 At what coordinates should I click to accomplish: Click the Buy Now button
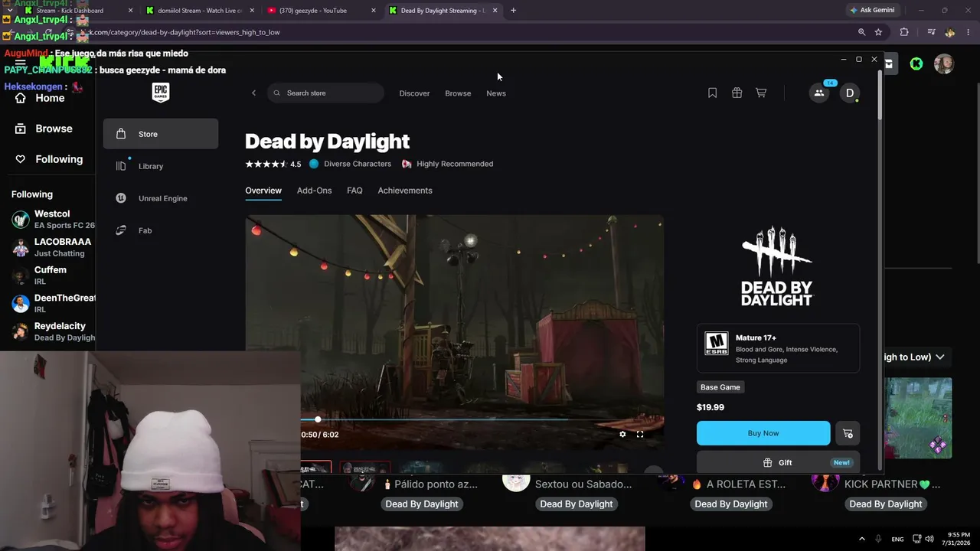(x=763, y=433)
